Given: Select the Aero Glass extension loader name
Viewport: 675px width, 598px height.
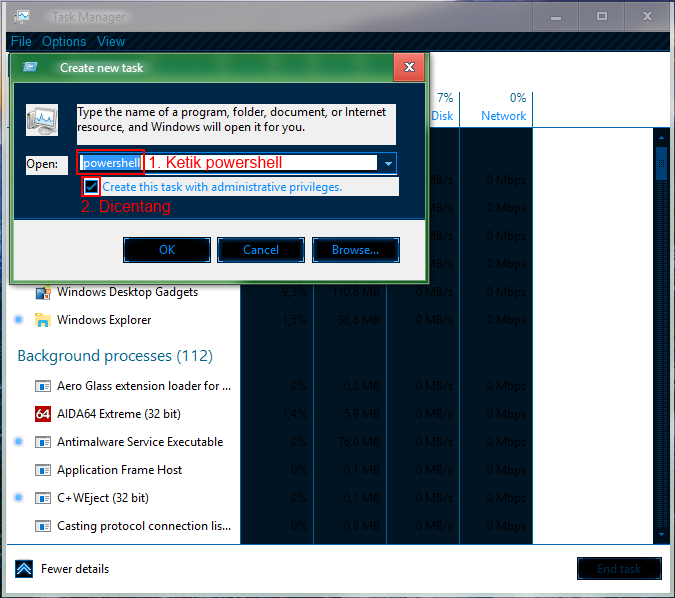Looking at the screenshot, I should [x=144, y=386].
